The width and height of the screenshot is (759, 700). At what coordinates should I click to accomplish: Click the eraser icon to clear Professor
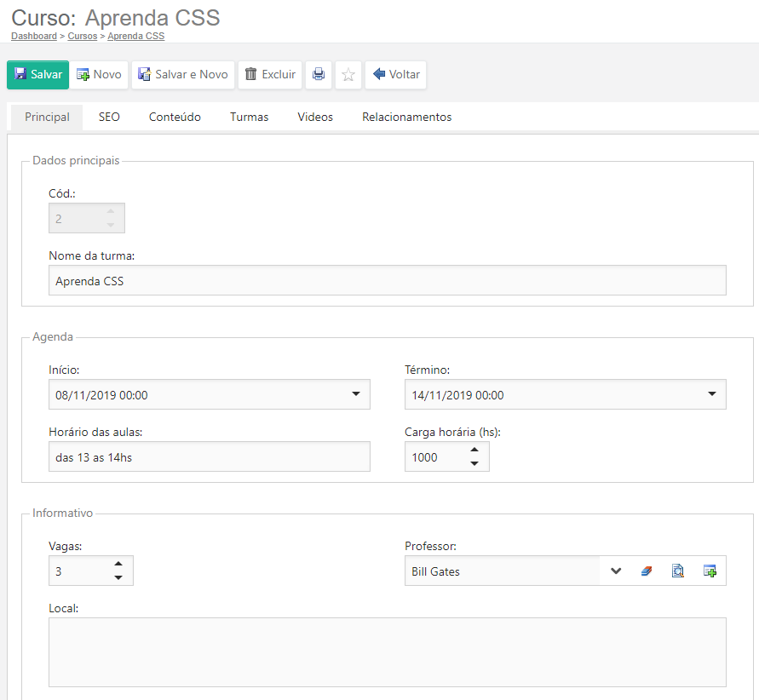pos(647,571)
